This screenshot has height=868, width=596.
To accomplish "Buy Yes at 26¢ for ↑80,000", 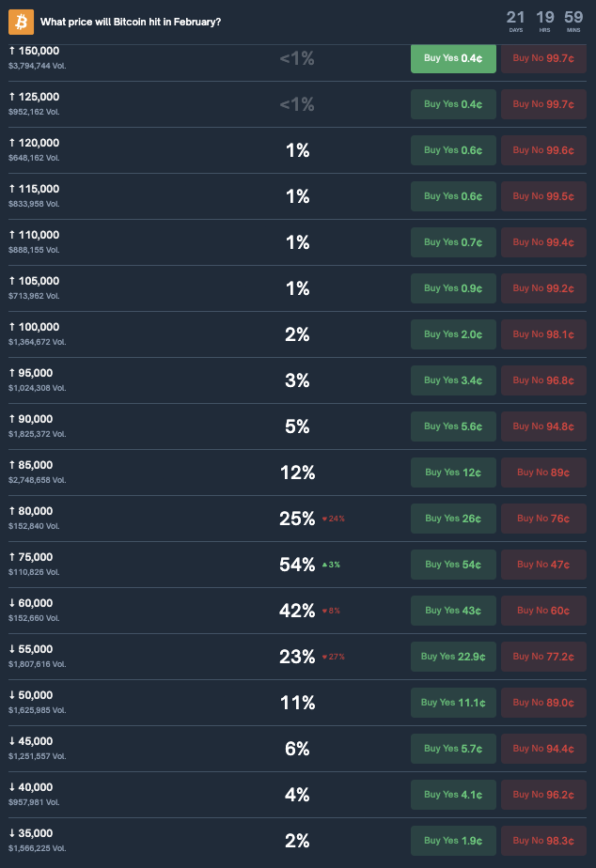I will [452, 519].
